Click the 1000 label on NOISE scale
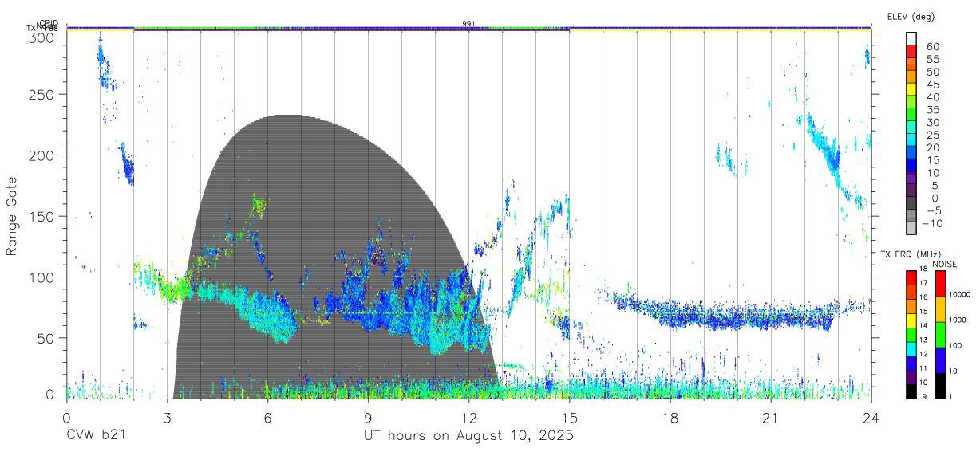Viewport: 980px width, 452px height. click(x=959, y=320)
